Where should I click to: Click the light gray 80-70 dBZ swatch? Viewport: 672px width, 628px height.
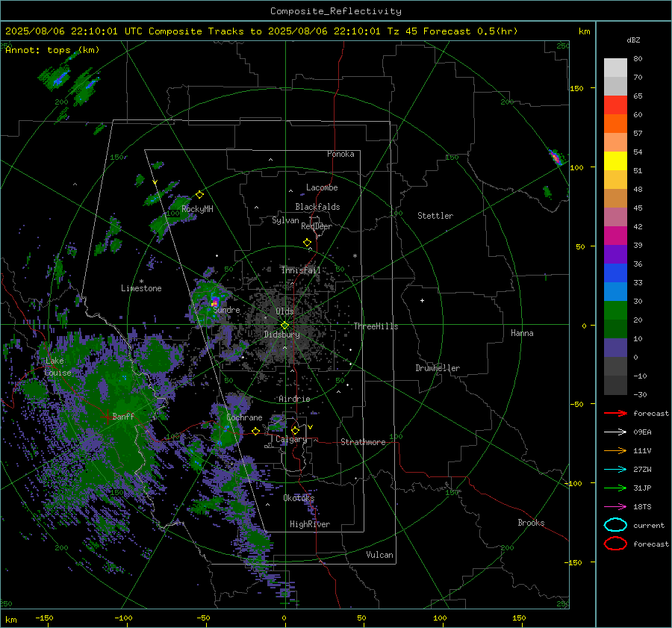coord(615,68)
